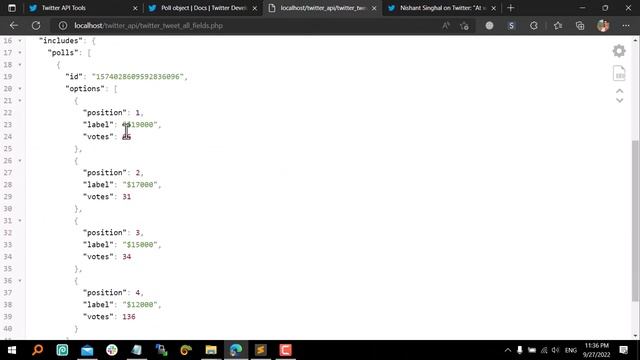Click the votes value 34
The width and height of the screenshot is (640, 360).
pos(127,257)
